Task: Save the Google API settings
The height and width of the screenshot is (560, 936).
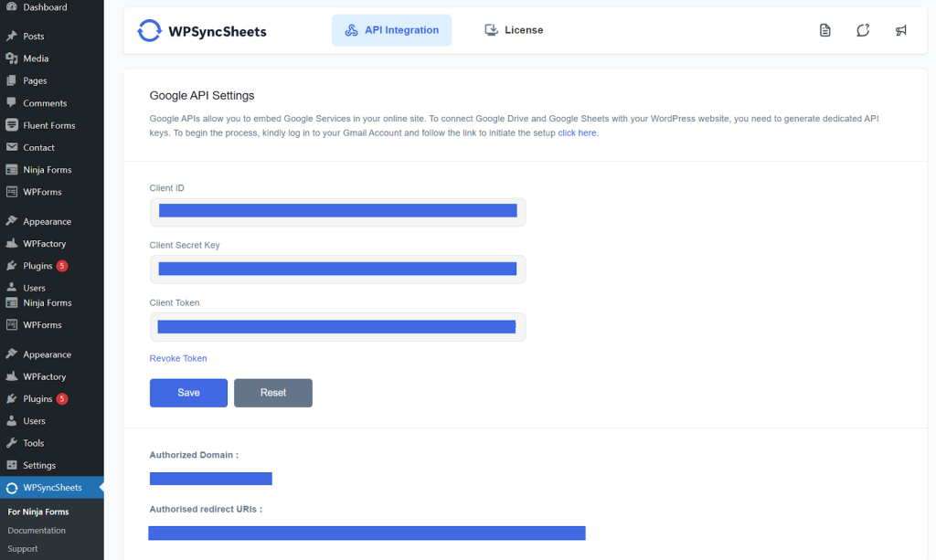Action: coord(188,393)
